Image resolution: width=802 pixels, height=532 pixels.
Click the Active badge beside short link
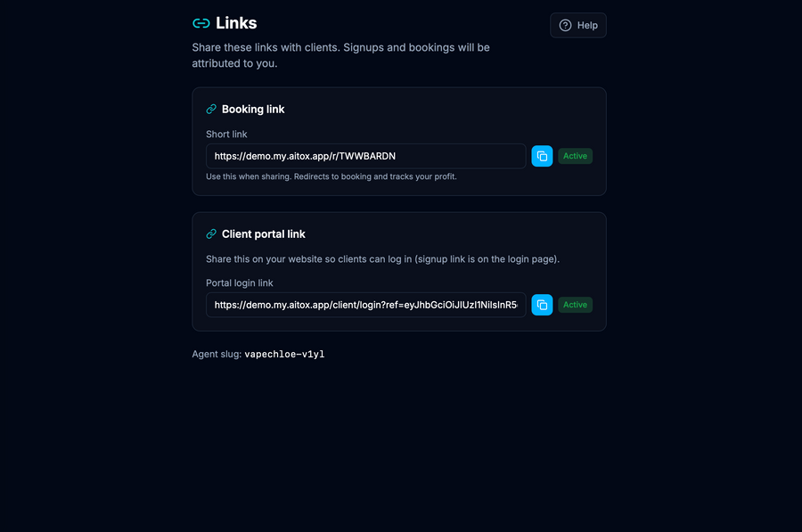[x=575, y=156]
